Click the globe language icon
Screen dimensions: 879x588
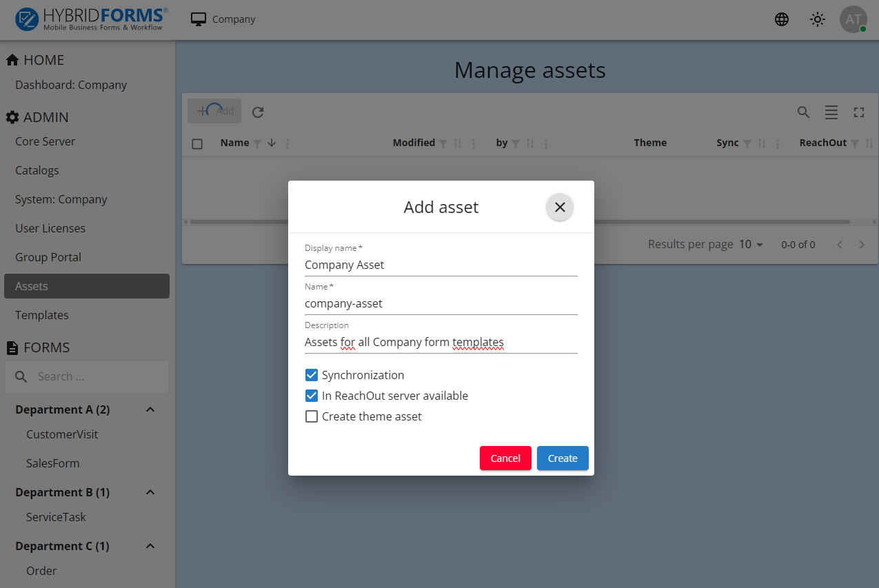pyautogui.click(x=782, y=19)
